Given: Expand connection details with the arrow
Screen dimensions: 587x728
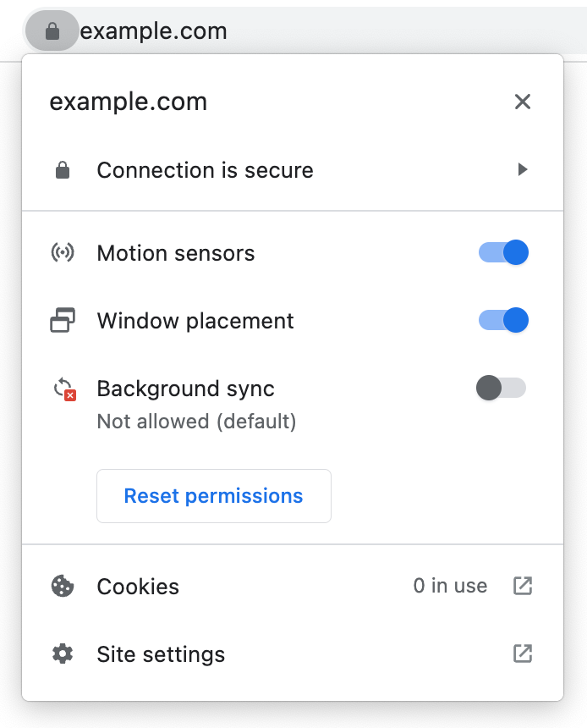Looking at the screenshot, I should [x=523, y=170].
